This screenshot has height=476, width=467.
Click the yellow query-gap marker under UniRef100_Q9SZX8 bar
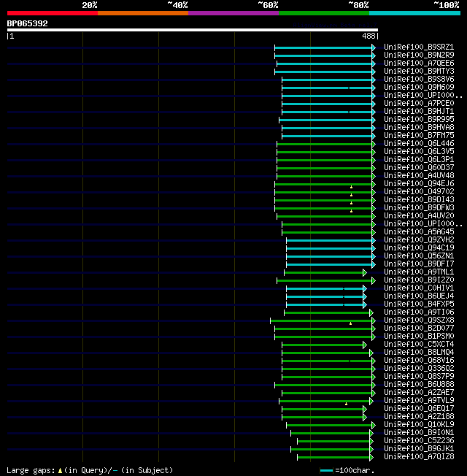tap(350, 323)
